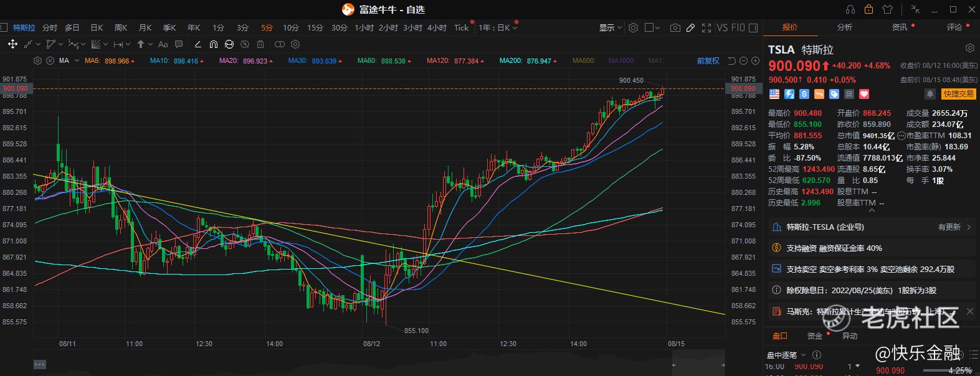This screenshot has width=980, height=376.
Task: Zoom out the chart with minus icon
Action: (744, 60)
